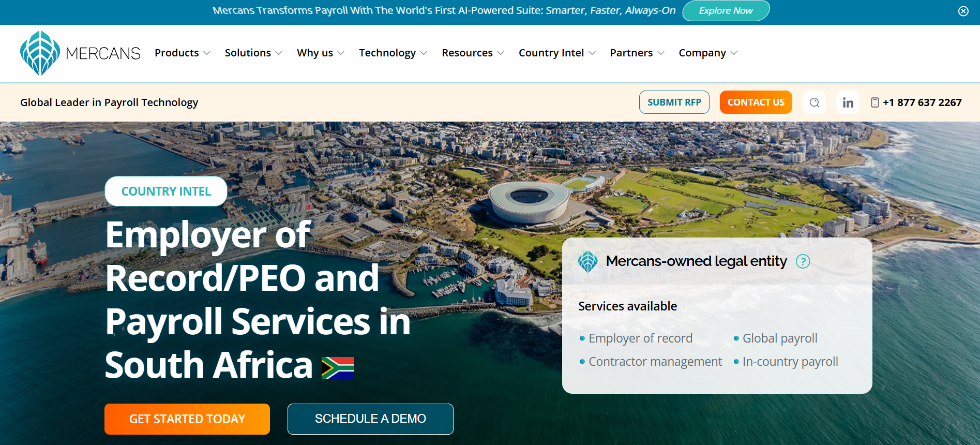Expand the Company menu chevron

(734, 53)
